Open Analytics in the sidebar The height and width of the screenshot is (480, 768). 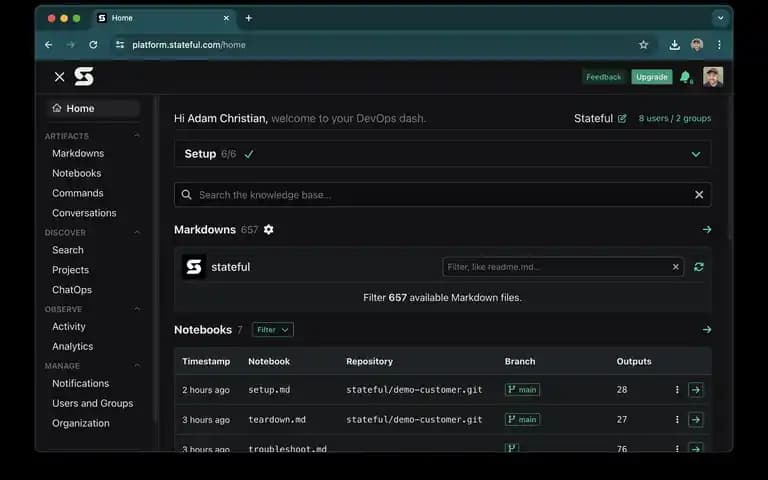point(72,346)
